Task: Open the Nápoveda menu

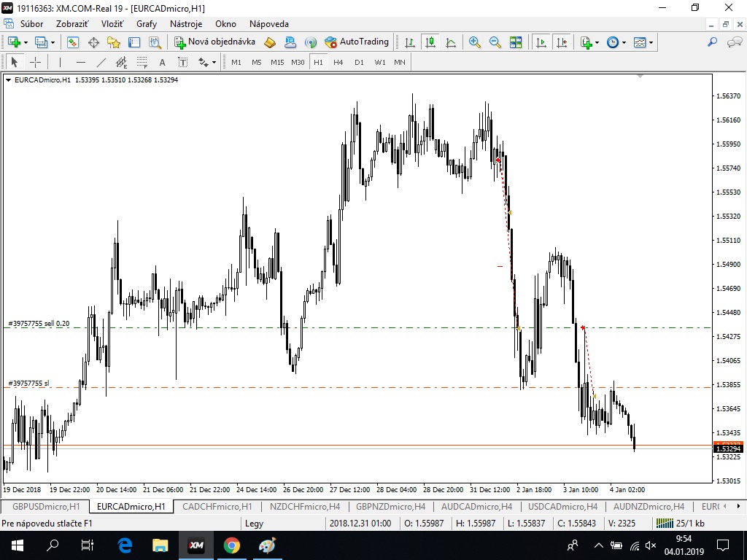Action: pyautogui.click(x=269, y=24)
